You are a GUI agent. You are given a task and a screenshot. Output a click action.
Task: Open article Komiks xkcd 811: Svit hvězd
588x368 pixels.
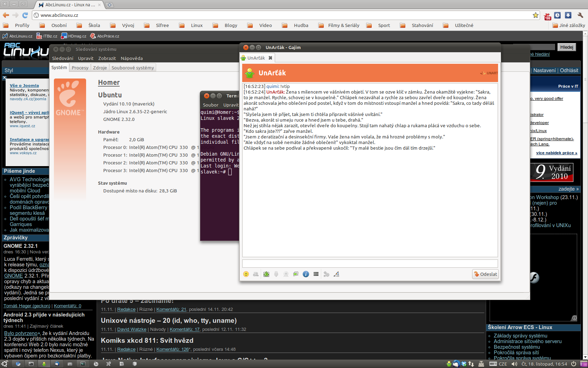click(147, 341)
